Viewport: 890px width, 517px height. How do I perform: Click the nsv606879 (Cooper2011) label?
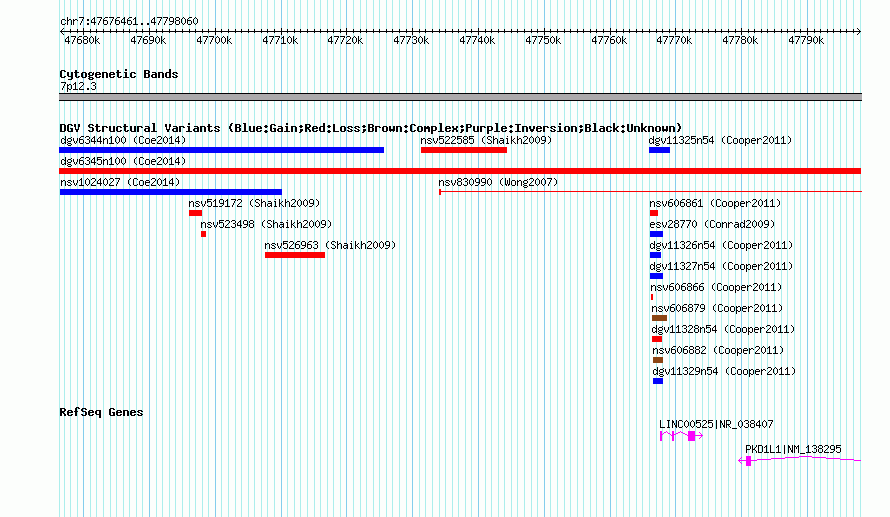click(717, 308)
